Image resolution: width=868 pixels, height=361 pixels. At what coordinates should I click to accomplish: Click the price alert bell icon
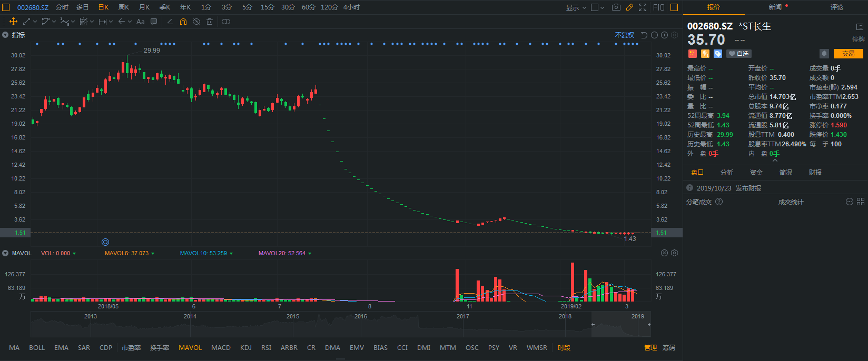(824, 54)
